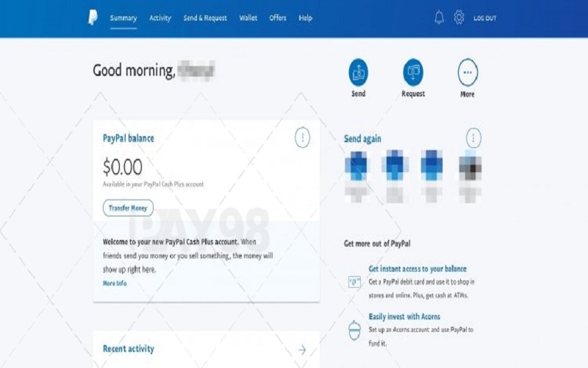Click the Send label under icon
Viewport: 588px width, 368px height.
pos(359,93)
